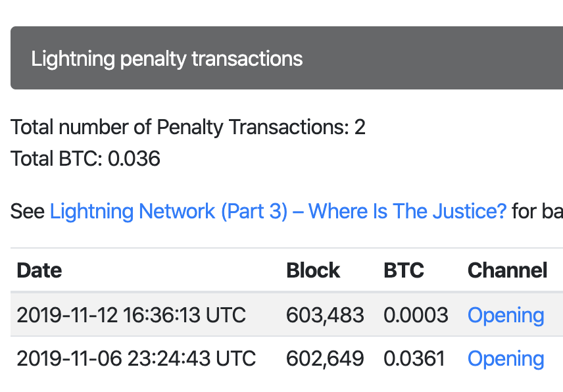This screenshot has height=392, width=563.
Task: Select block number 602,649 in the table
Action: point(325,358)
